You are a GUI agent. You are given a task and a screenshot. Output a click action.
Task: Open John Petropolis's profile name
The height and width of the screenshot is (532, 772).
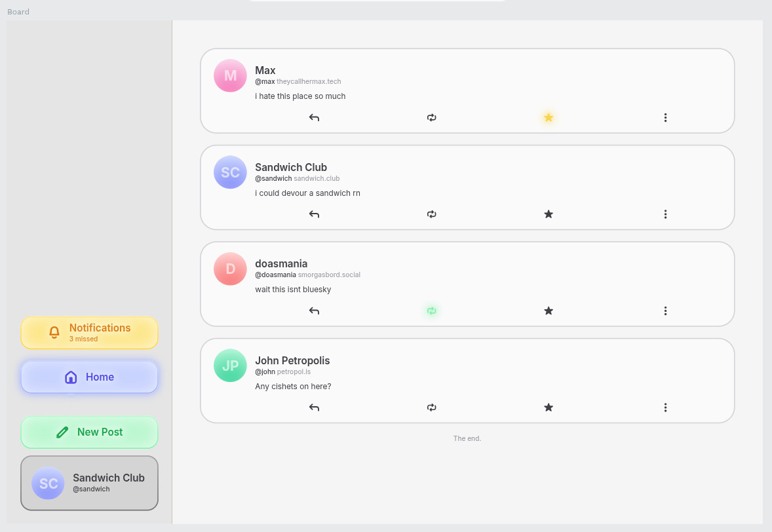point(292,361)
